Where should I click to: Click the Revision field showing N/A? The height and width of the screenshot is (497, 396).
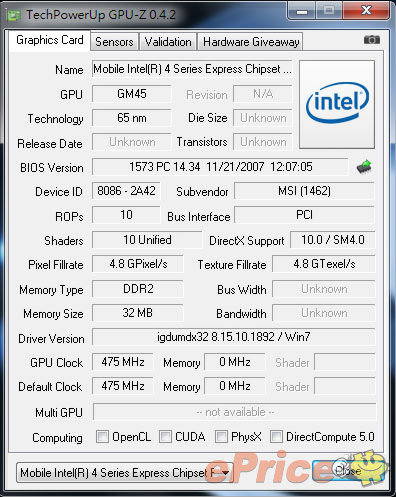[x=263, y=94]
